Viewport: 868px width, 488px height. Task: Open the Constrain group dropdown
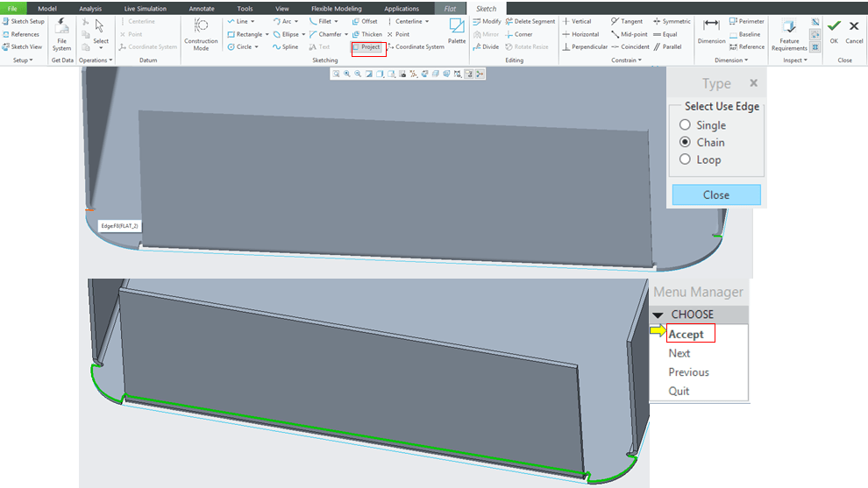coord(626,60)
